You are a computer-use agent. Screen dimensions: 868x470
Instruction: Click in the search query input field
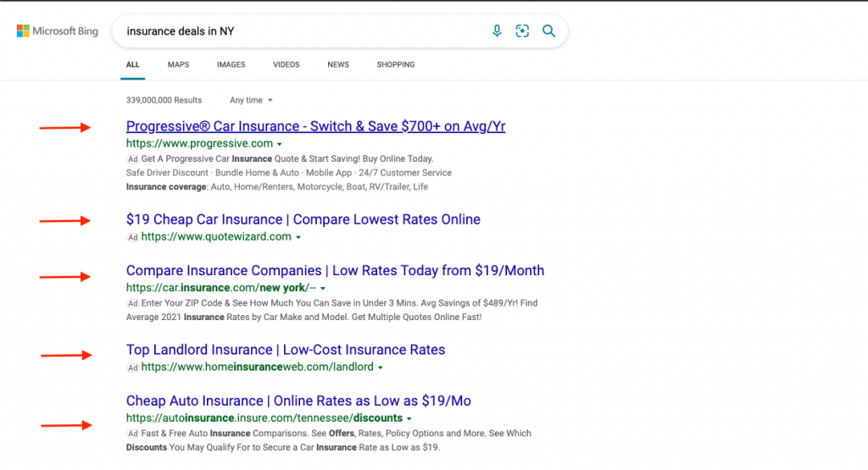297,31
